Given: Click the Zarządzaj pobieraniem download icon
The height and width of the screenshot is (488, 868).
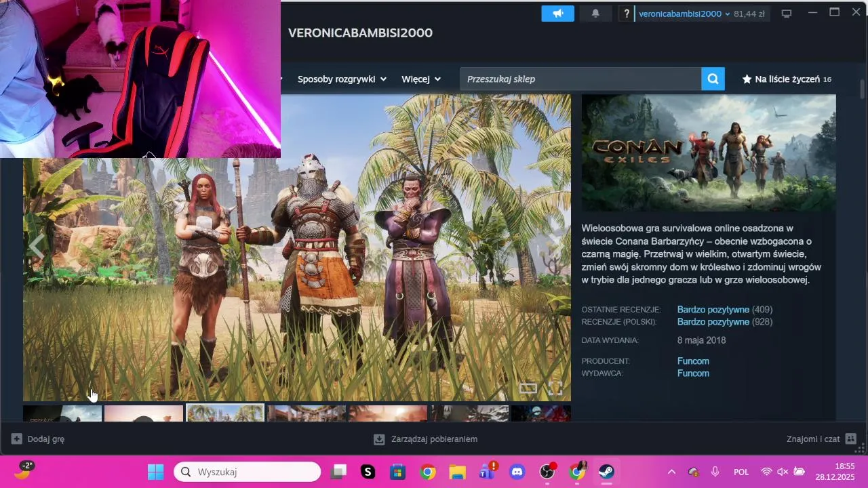Looking at the screenshot, I should [x=379, y=439].
